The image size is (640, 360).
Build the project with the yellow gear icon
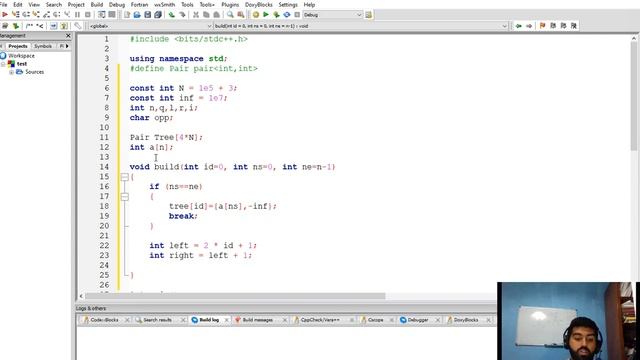[256, 15]
